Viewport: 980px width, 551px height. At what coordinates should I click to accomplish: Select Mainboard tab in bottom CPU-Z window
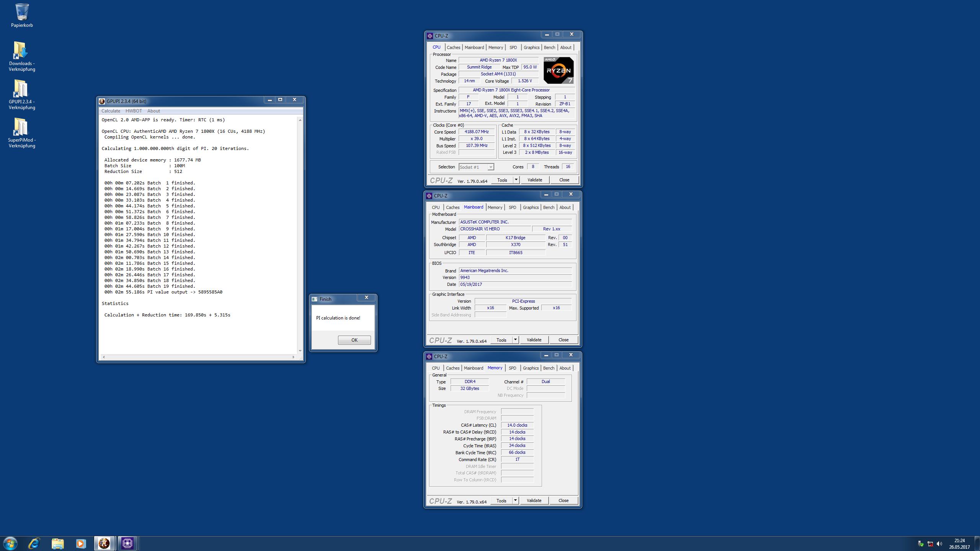pos(473,368)
